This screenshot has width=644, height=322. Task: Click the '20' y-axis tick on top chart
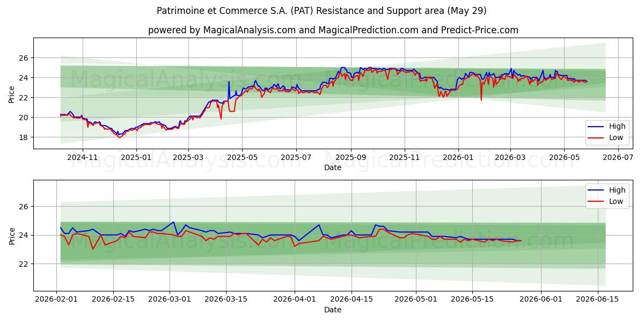(x=25, y=118)
